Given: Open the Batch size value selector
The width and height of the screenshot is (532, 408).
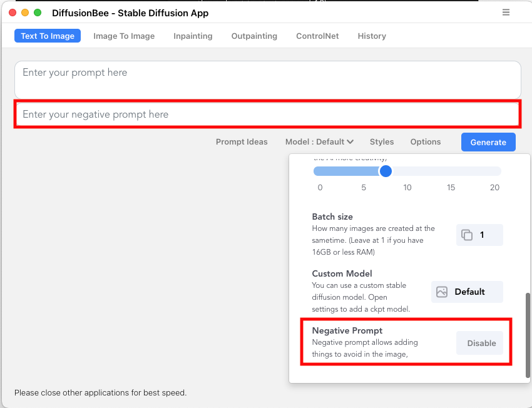Looking at the screenshot, I should pos(479,235).
